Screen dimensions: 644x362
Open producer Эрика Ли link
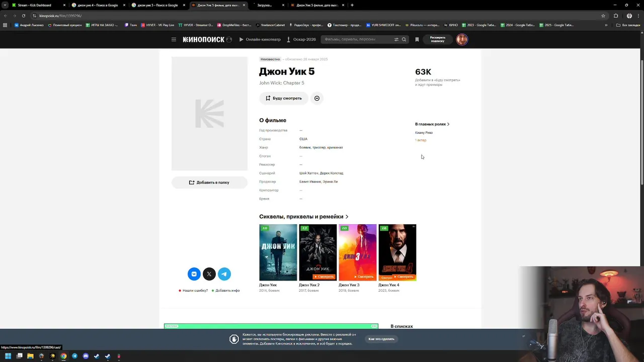pyautogui.click(x=331, y=182)
